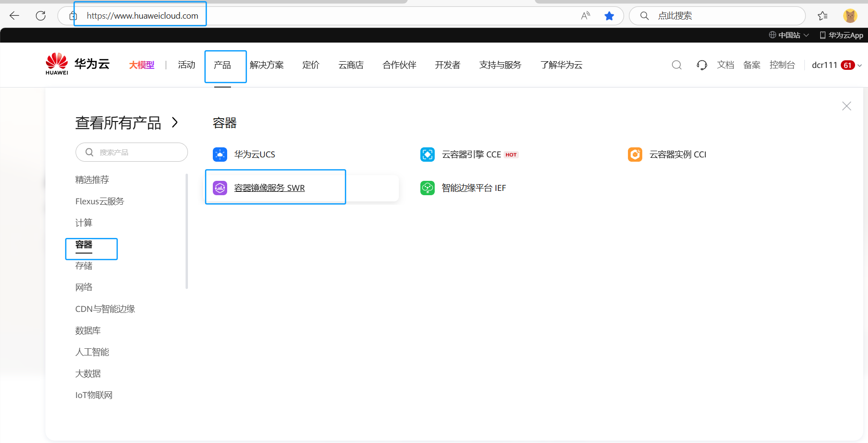Select 计算 category
868x443 pixels.
84,223
